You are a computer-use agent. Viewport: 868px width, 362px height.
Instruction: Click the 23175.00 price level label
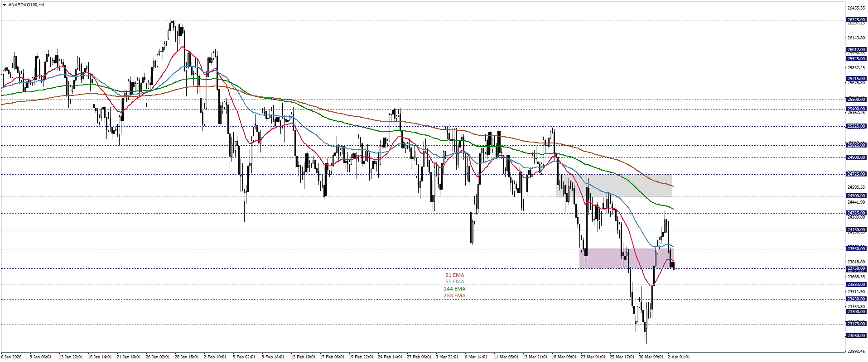[x=856, y=324]
